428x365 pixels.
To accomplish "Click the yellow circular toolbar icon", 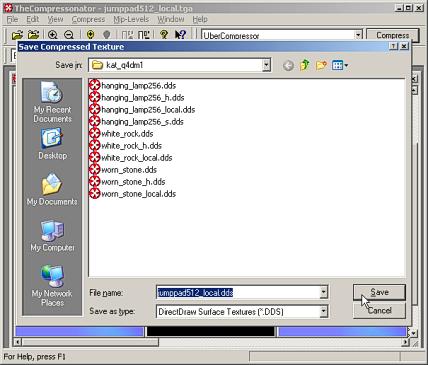I will [x=90, y=34].
